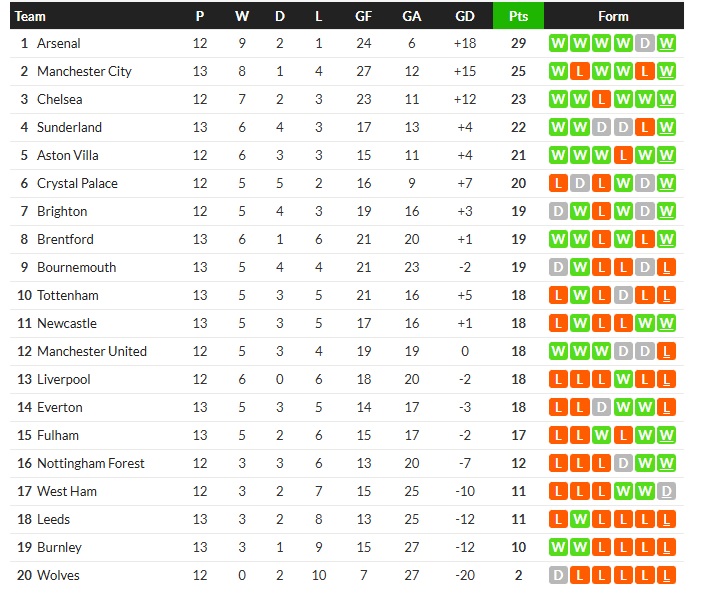704x599 pixels.
Task: Sort by the GD column header
Action: pos(464,16)
